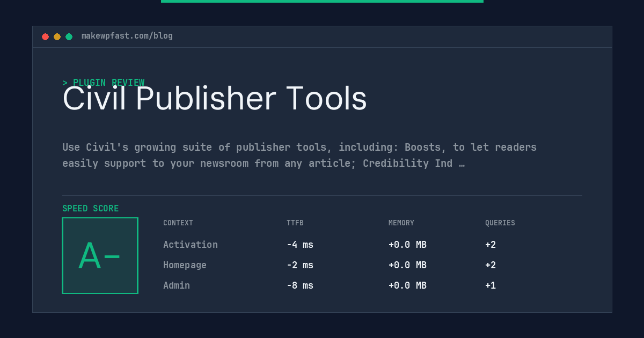Click the 'SPEED SCORE' label
The height and width of the screenshot is (338, 644).
91,208
